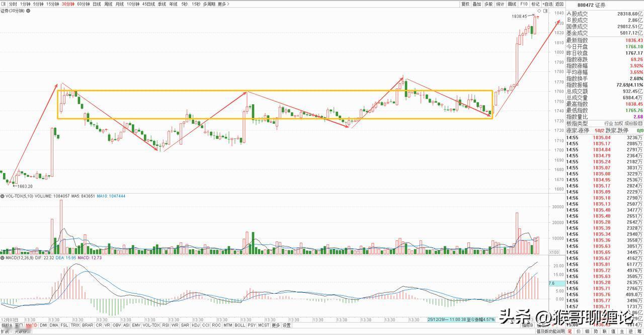Activate 画线 drawing tool

pyautogui.click(x=512, y=4)
